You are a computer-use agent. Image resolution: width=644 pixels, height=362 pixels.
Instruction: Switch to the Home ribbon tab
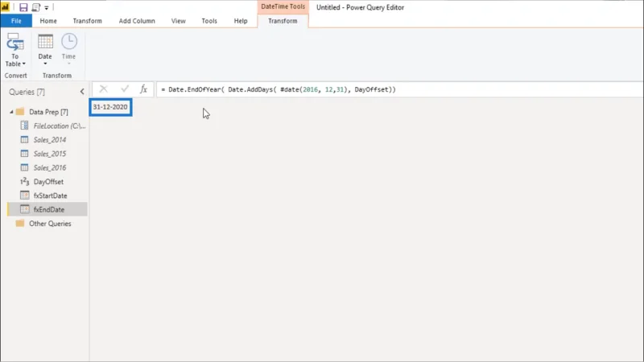48,21
